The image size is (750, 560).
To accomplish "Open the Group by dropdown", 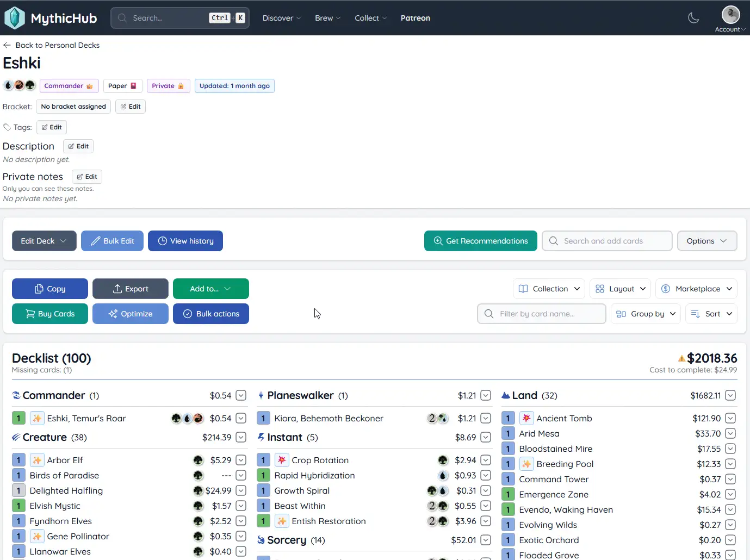I will coord(646,314).
